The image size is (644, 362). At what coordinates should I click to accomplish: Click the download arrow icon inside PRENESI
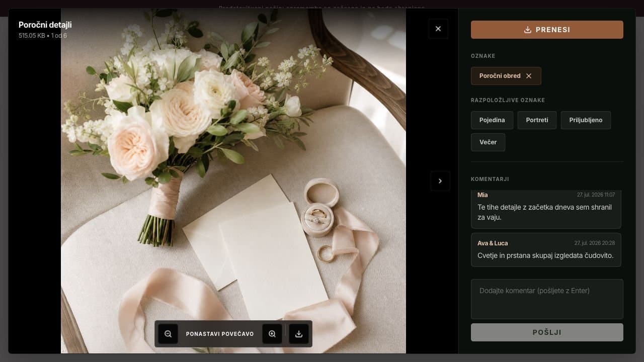(x=528, y=30)
